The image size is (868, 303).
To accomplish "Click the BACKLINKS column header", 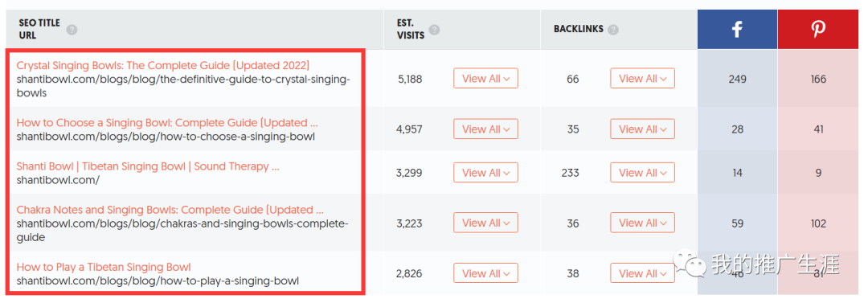I will pyautogui.click(x=579, y=29).
